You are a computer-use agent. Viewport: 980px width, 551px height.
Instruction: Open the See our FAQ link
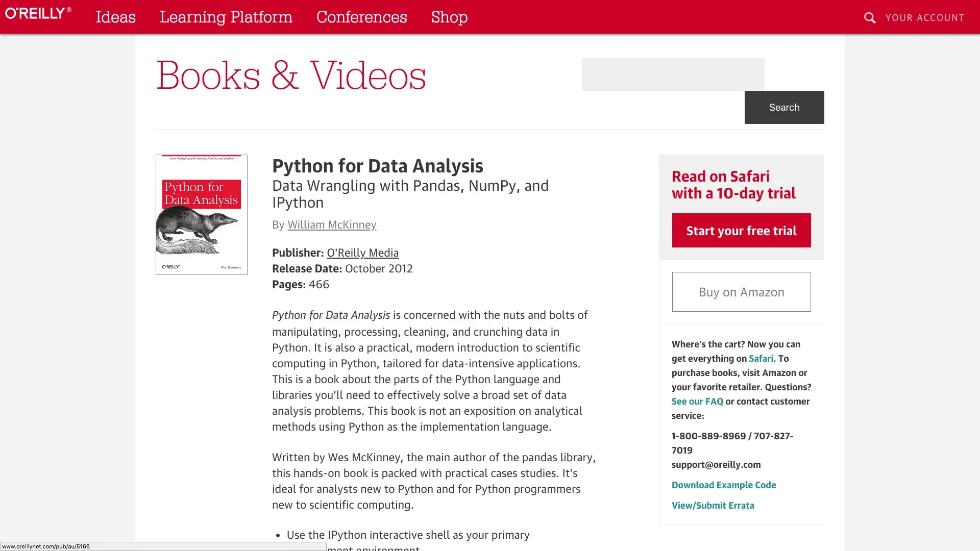(x=697, y=402)
